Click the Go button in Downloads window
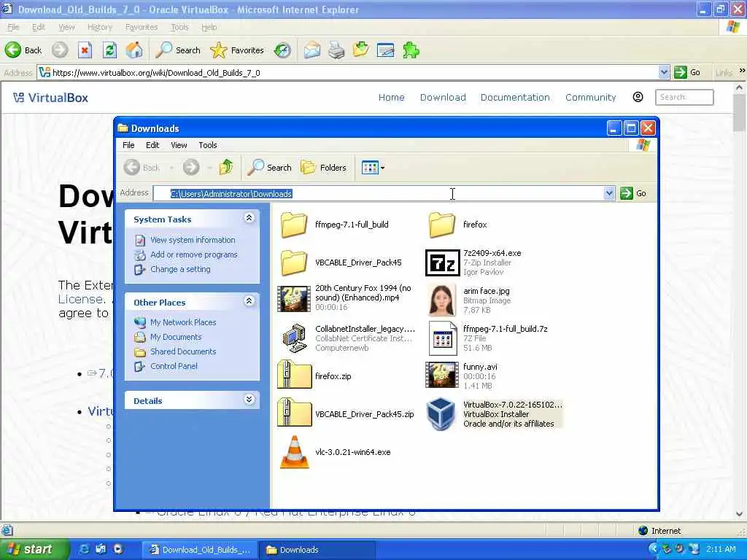The height and width of the screenshot is (560, 747). pos(633,193)
